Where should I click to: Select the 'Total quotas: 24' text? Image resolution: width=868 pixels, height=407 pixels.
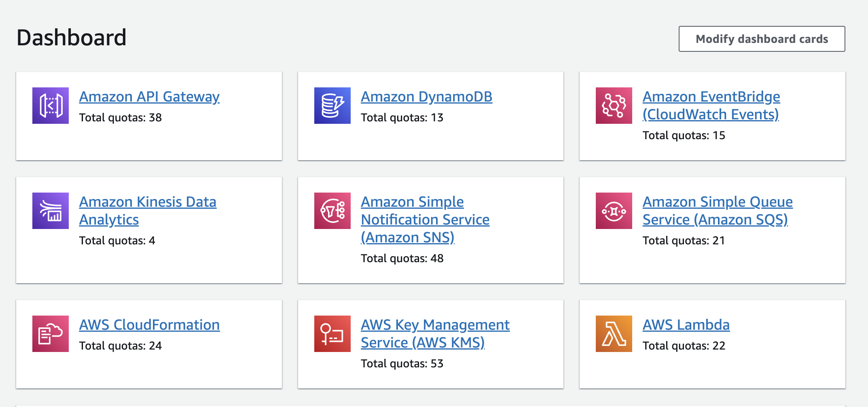point(121,346)
